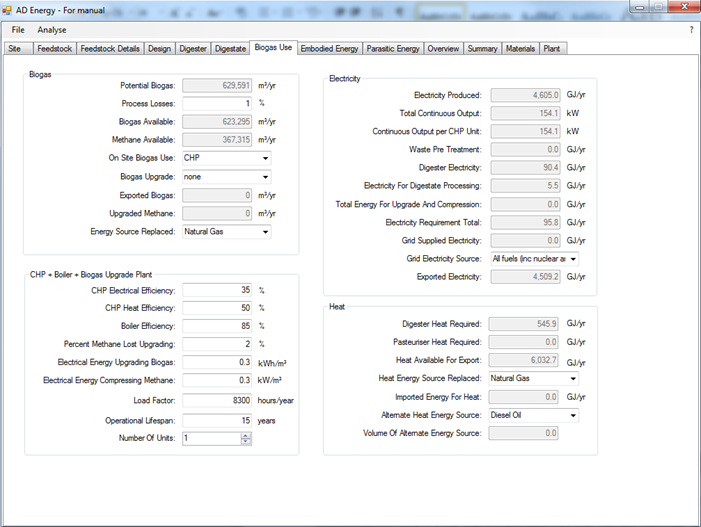
Task: Click the AD Energy app icon in title bar
Action: click(x=8, y=9)
